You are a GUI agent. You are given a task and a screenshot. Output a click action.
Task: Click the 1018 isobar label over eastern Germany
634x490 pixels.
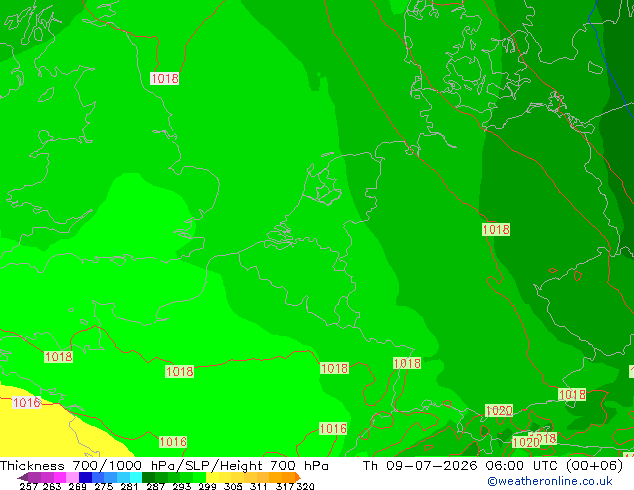(496, 230)
